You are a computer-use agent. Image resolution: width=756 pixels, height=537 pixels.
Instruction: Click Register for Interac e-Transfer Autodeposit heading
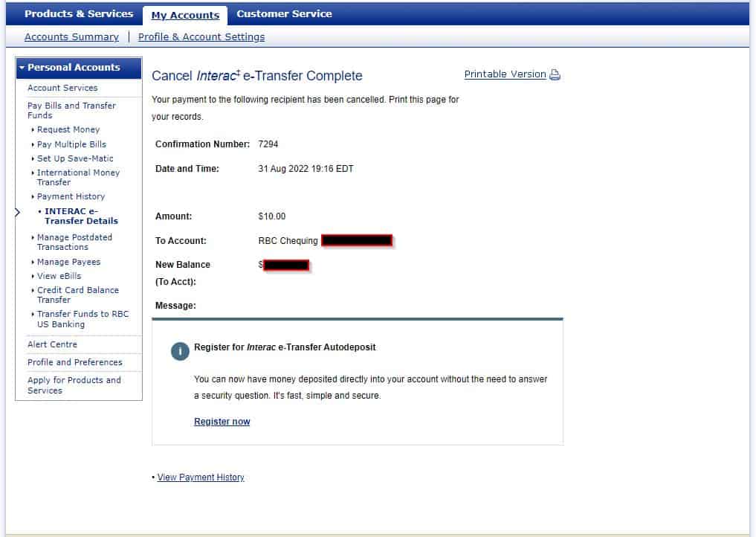[285, 347]
